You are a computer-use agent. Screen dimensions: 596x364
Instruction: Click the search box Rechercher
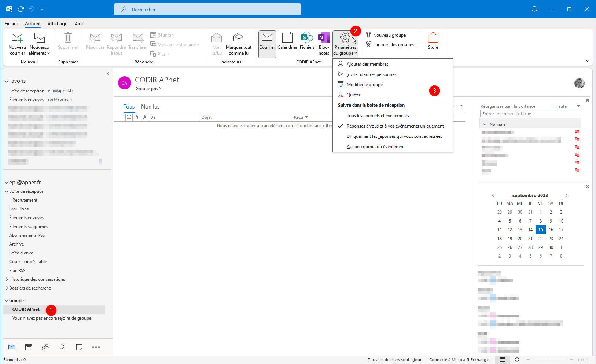[x=207, y=9]
